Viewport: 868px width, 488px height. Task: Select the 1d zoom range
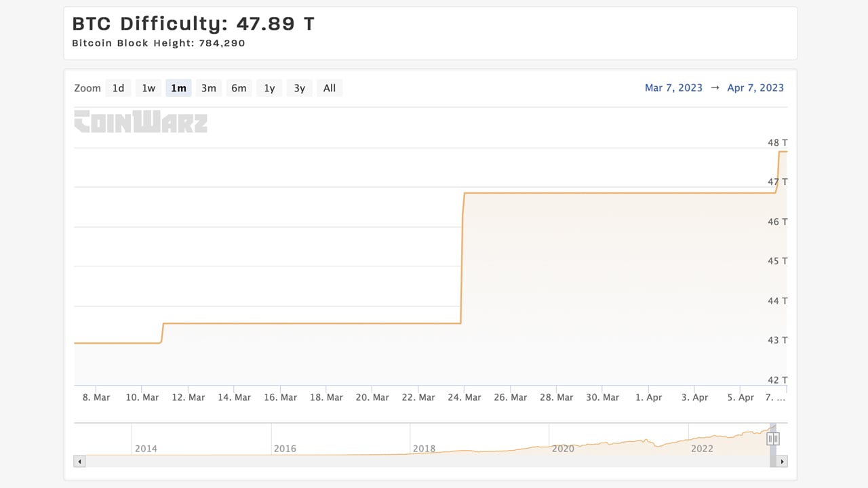pos(118,88)
